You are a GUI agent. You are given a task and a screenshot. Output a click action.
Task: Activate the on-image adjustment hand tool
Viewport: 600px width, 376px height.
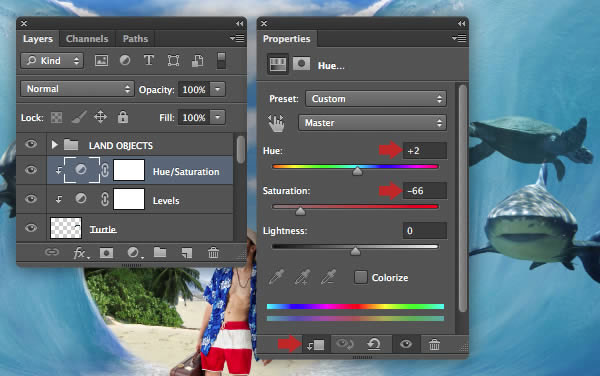pos(276,123)
